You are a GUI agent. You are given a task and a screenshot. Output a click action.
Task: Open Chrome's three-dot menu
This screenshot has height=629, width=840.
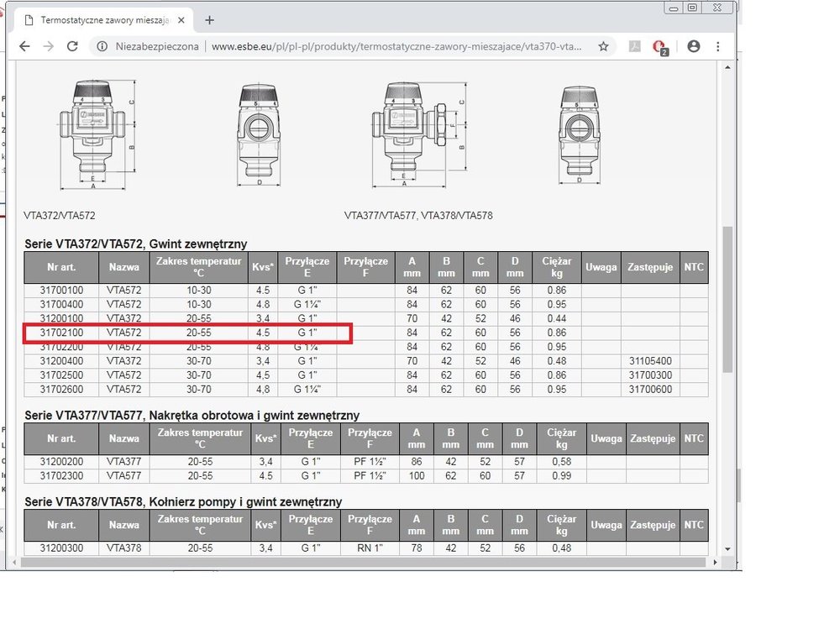tap(720, 47)
